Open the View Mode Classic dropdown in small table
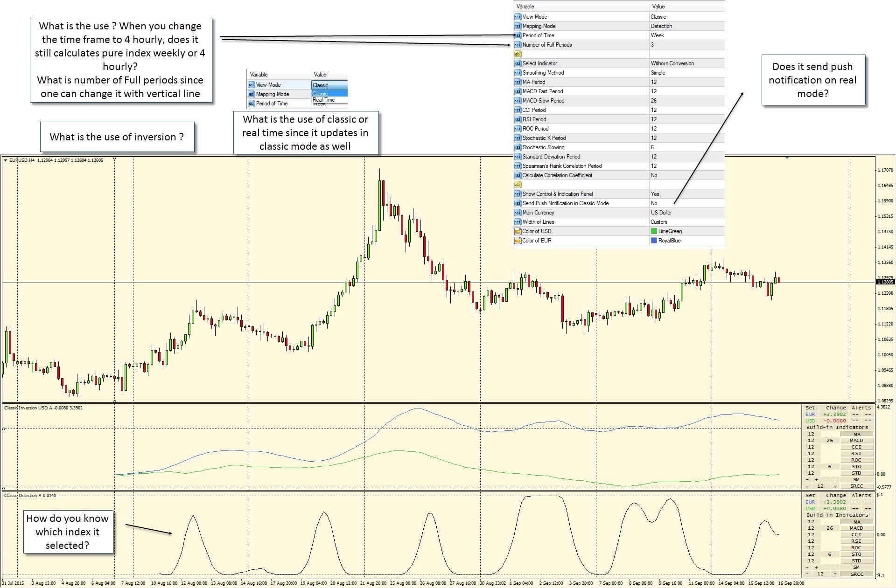Screen dimensions: 896x588 [x=329, y=85]
